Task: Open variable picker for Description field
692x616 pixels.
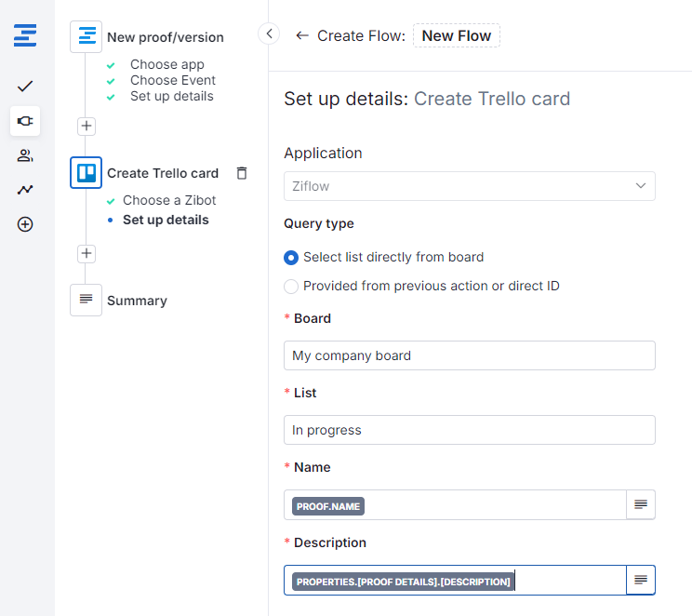Action: coord(641,580)
